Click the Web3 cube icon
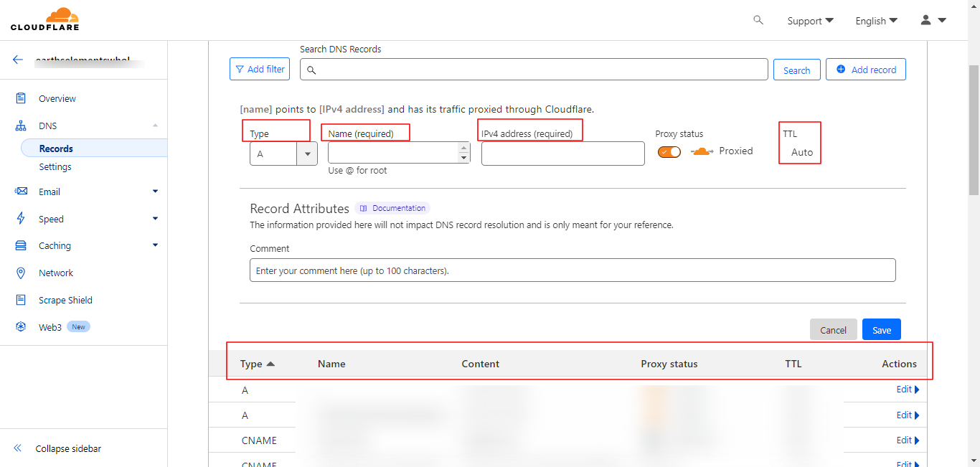The width and height of the screenshot is (980, 467). tap(22, 327)
